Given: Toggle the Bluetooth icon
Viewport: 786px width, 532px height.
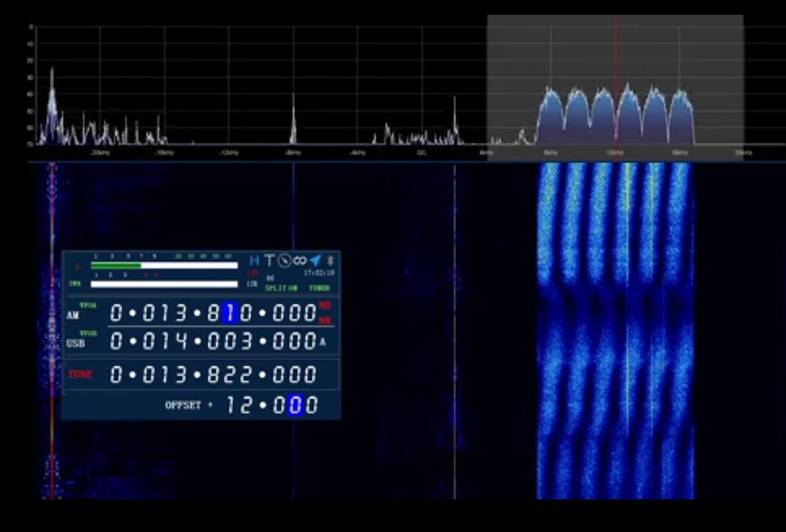Looking at the screenshot, I should (332, 260).
